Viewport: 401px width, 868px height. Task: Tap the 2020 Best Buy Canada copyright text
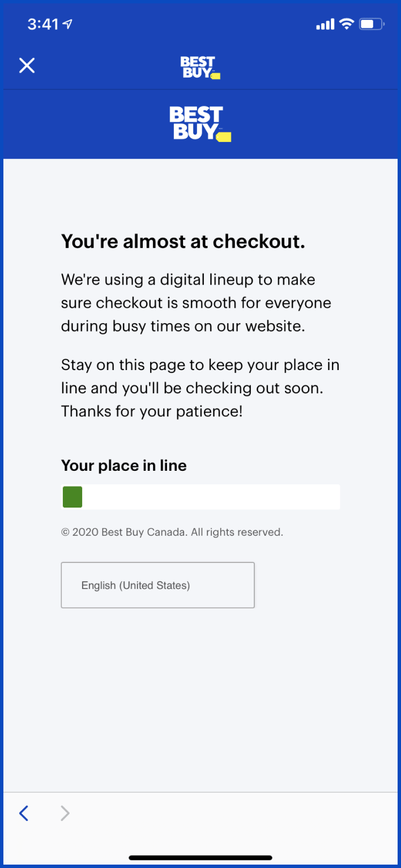click(x=172, y=532)
